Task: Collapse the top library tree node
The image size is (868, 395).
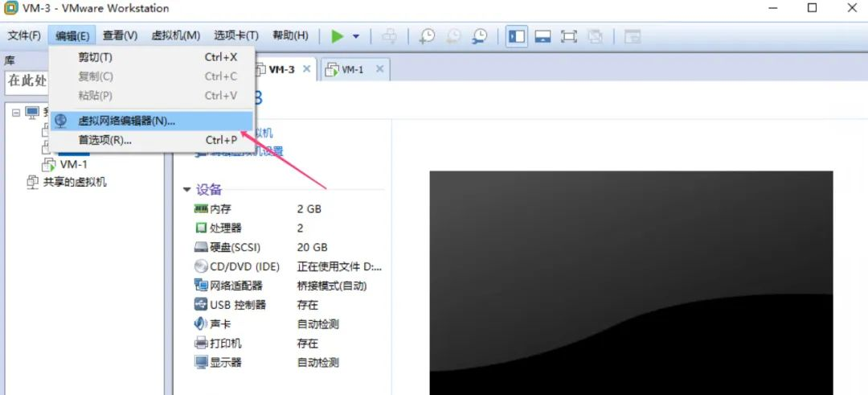Action: [x=15, y=113]
